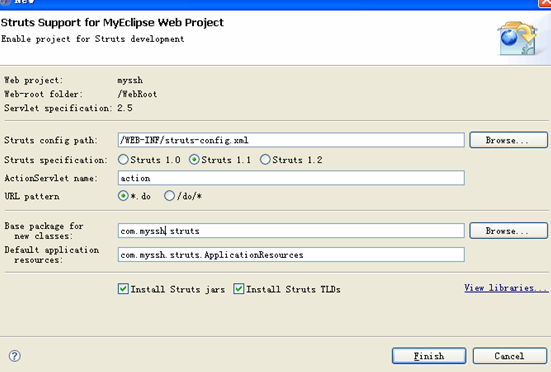The image size is (551, 372).
Task: Click the URL pattern label
Action: click(x=32, y=196)
